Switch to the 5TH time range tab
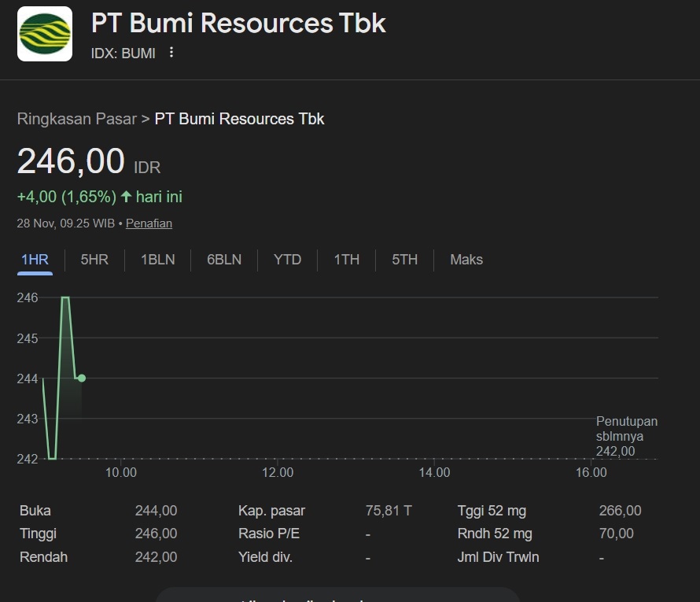 tap(404, 260)
